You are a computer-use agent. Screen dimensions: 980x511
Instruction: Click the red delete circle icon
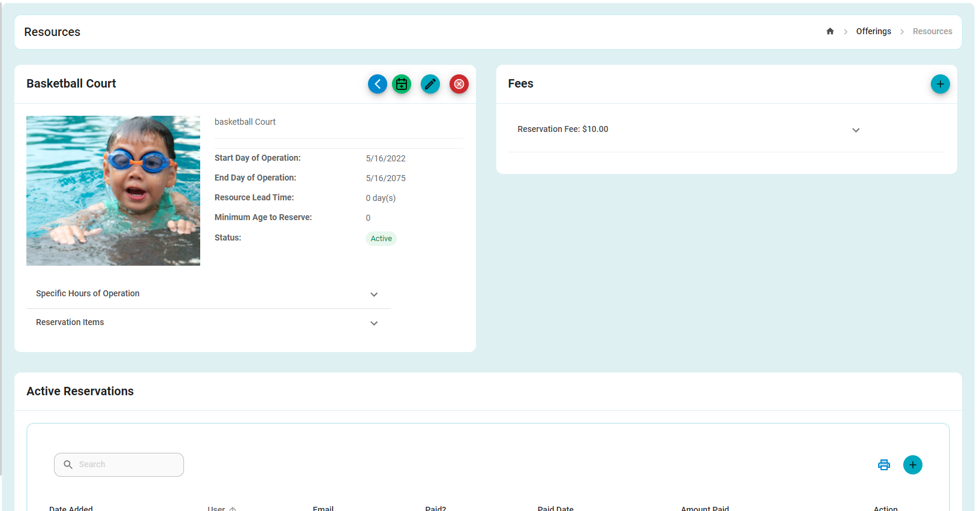pos(459,84)
